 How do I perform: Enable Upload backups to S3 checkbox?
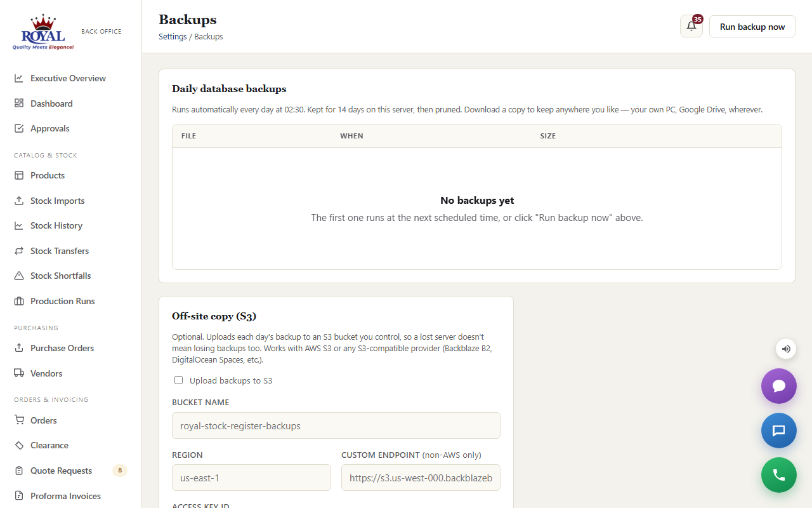click(178, 380)
